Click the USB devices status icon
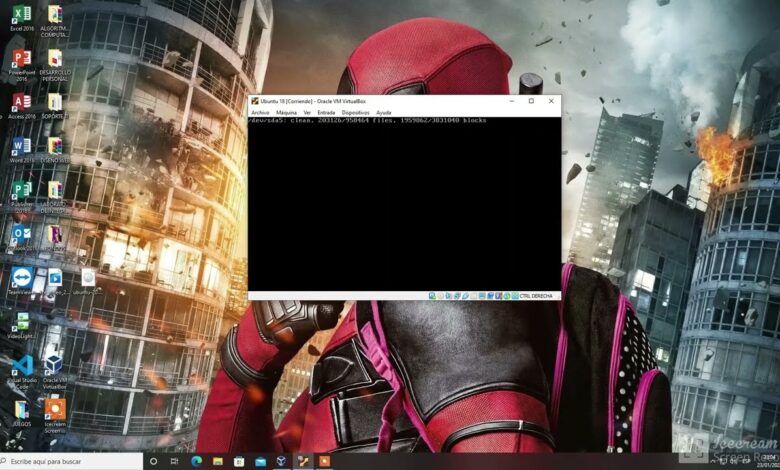Viewport: 780px width, 470px height. (x=466, y=296)
